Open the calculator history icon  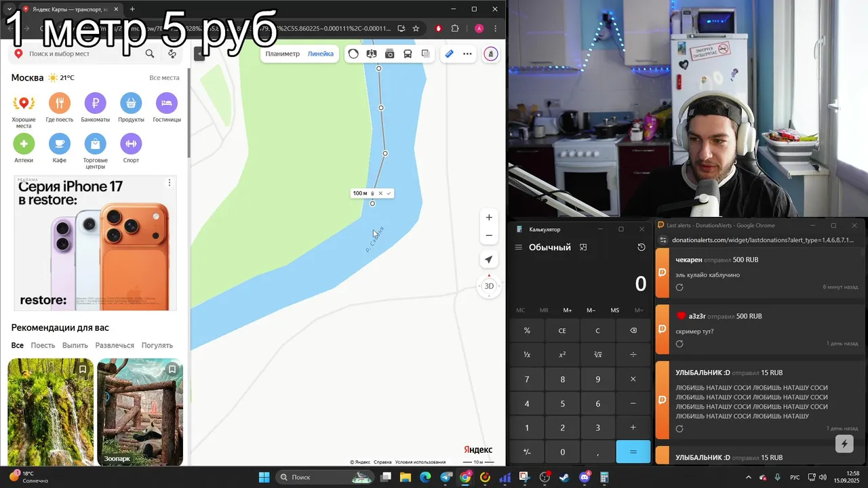pos(642,247)
